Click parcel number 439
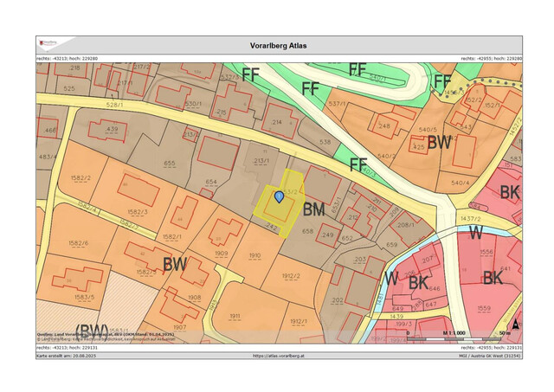554x392 pixels. [x=111, y=129]
